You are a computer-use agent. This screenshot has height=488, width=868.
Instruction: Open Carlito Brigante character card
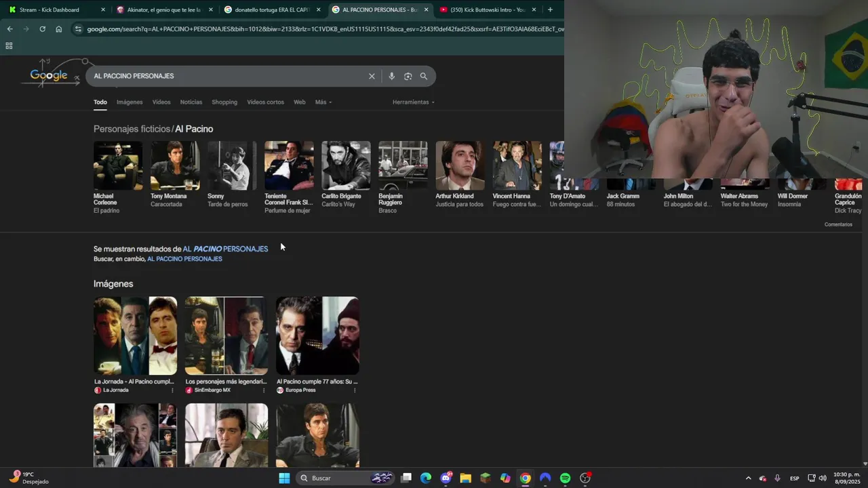tap(346, 174)
